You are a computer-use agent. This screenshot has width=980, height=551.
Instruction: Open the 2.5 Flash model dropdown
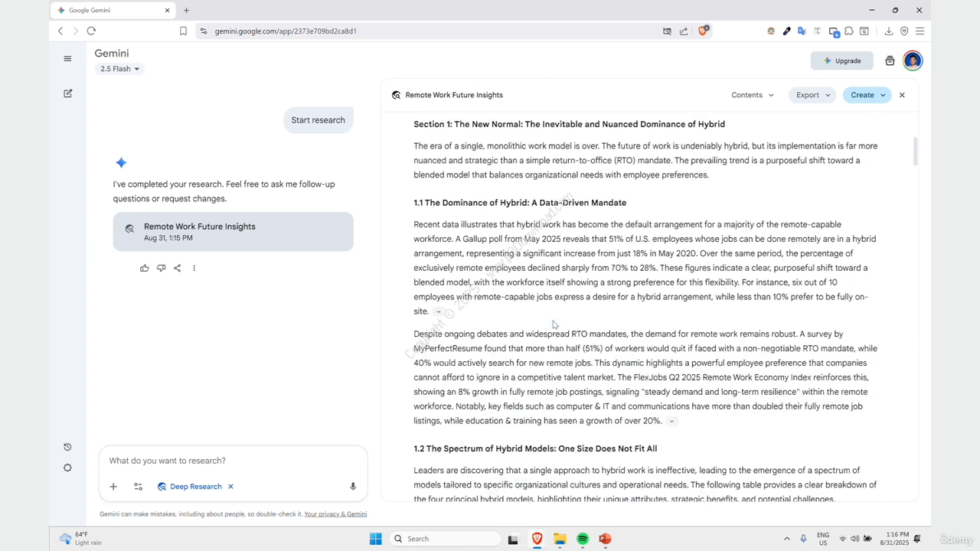120,69
